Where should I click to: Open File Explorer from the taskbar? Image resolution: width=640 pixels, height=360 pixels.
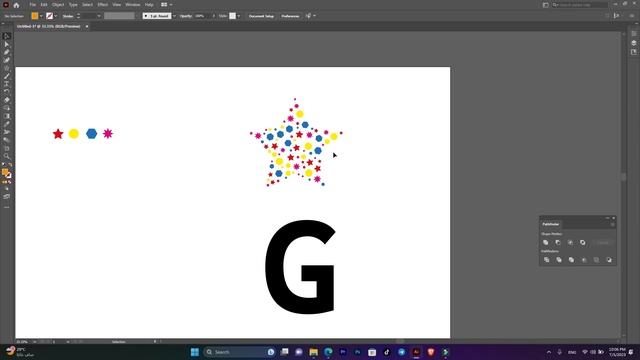pyautogui.click(x=313, y=352)
